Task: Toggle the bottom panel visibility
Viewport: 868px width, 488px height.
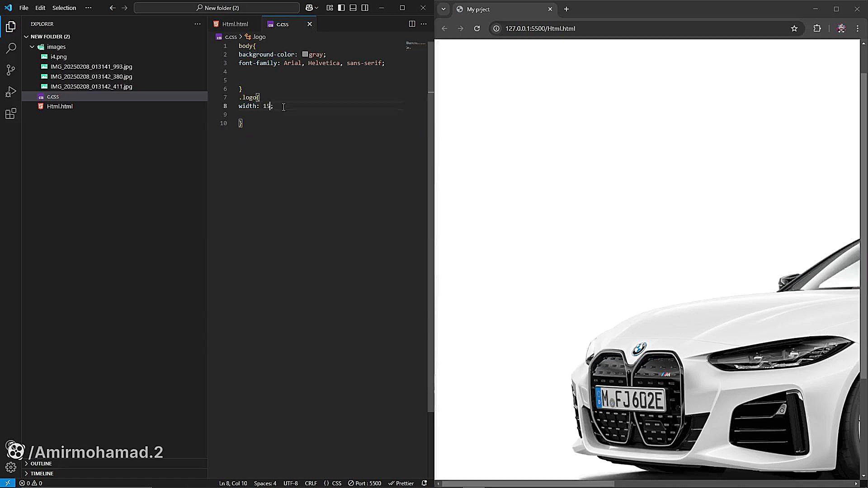Action: point(353,8)
